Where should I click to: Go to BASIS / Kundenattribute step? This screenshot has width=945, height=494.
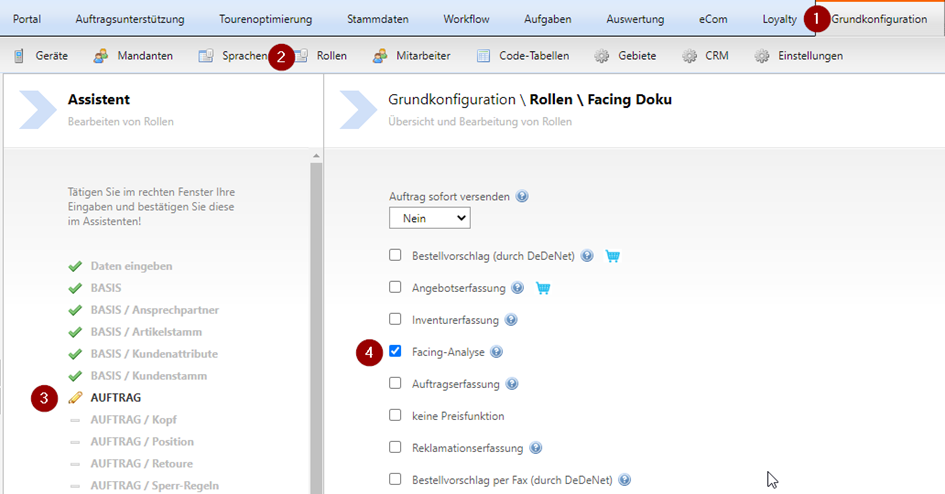pyautogui.click(x=154, y=354)
